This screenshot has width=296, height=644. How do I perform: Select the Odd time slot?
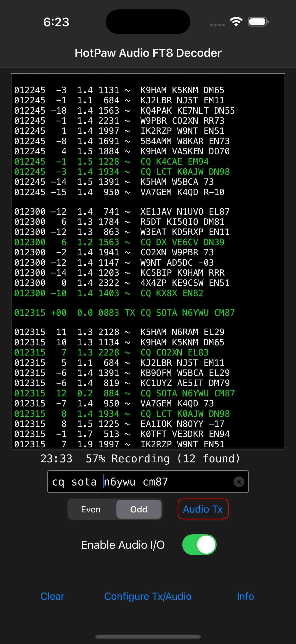139,509
